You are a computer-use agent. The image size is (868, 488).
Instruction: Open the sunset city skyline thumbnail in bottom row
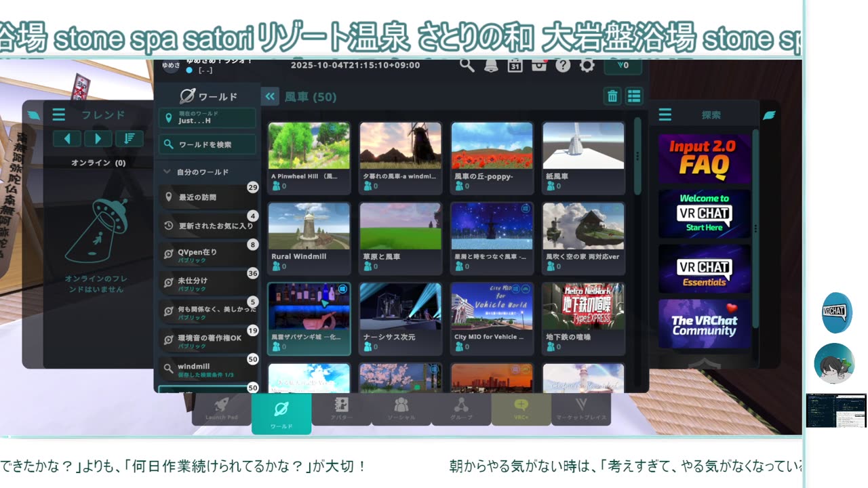tap(492, 378)
